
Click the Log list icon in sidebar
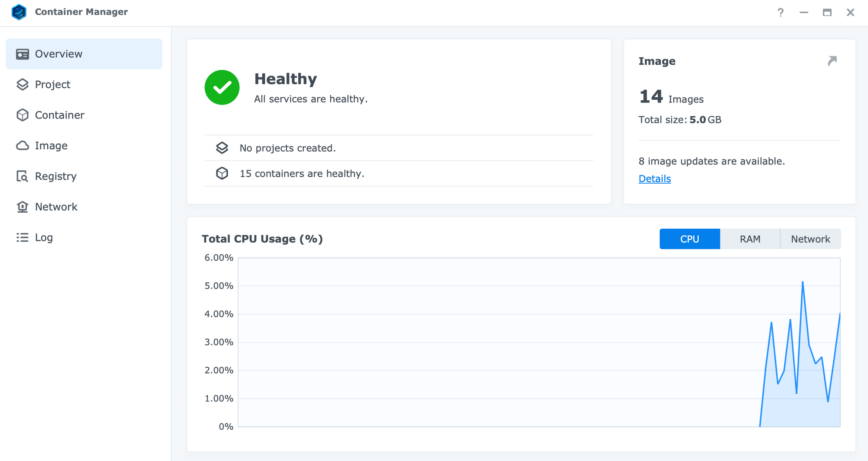pos(23,237)
